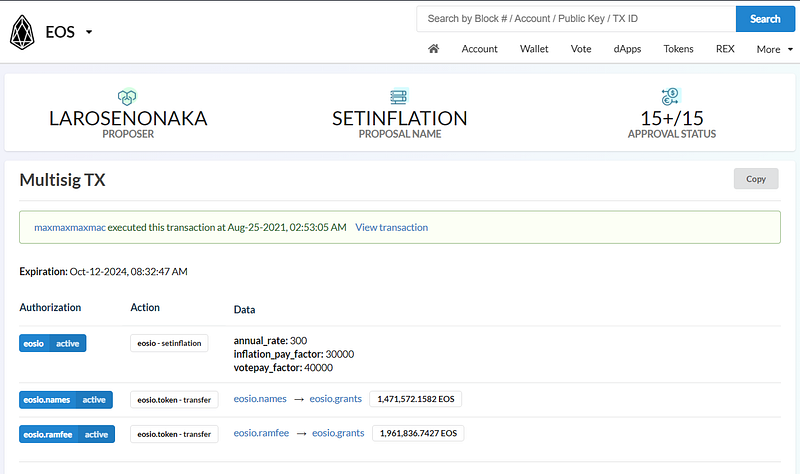Click the 1,961,836.7427 EOS amount

418,433
